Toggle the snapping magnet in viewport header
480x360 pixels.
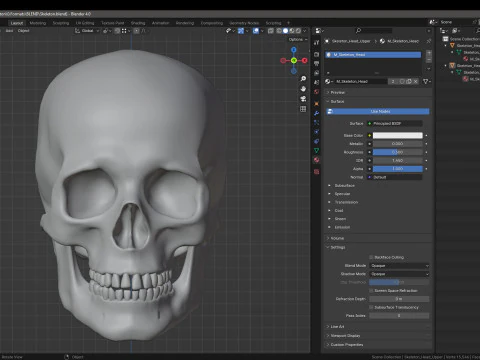(117, 31)
